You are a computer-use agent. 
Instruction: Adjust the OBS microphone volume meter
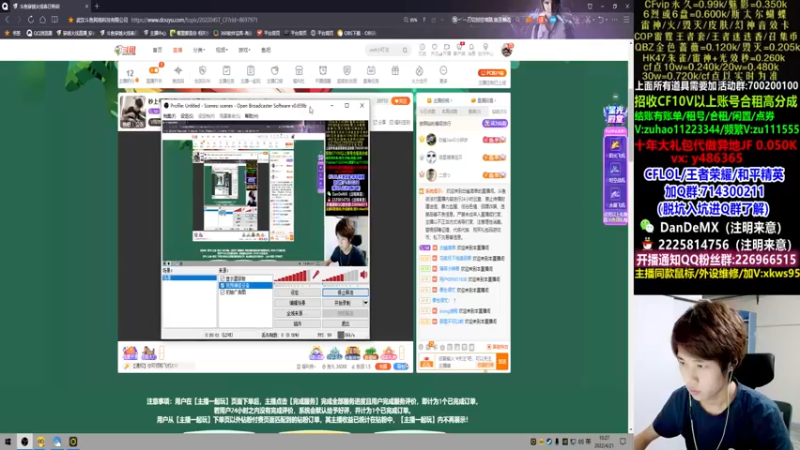coord(291,276)
